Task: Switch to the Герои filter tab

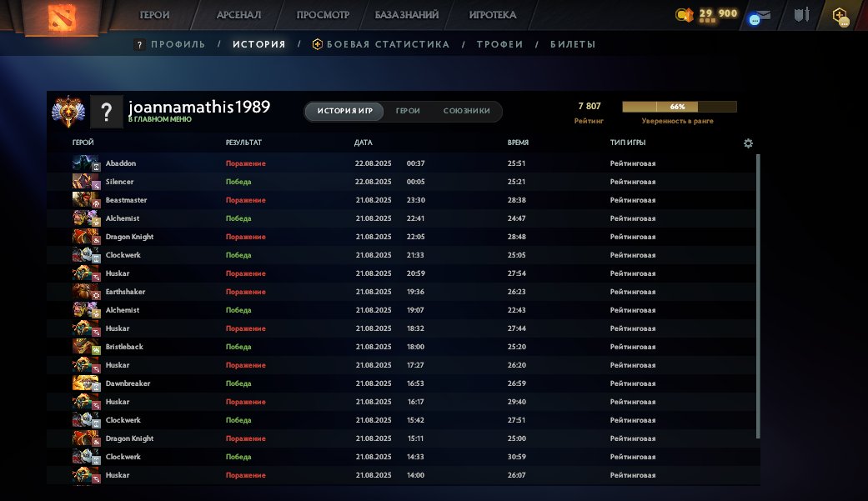Action: click(x=408, y=112)
